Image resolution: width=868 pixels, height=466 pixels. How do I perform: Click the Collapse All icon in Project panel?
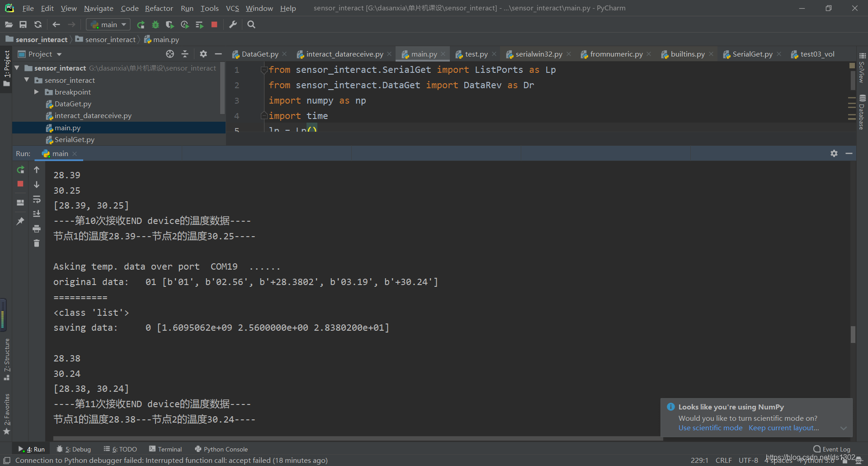point(185,54)
